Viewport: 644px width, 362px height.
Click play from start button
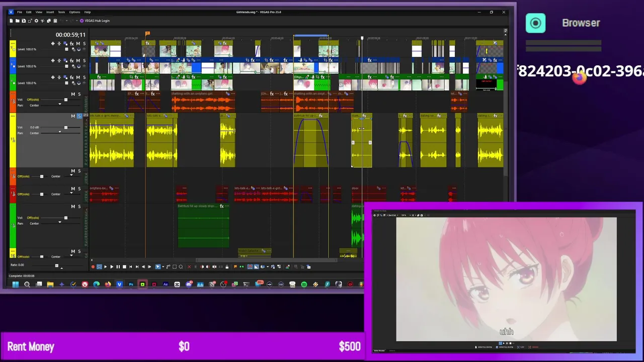[105, 267]
